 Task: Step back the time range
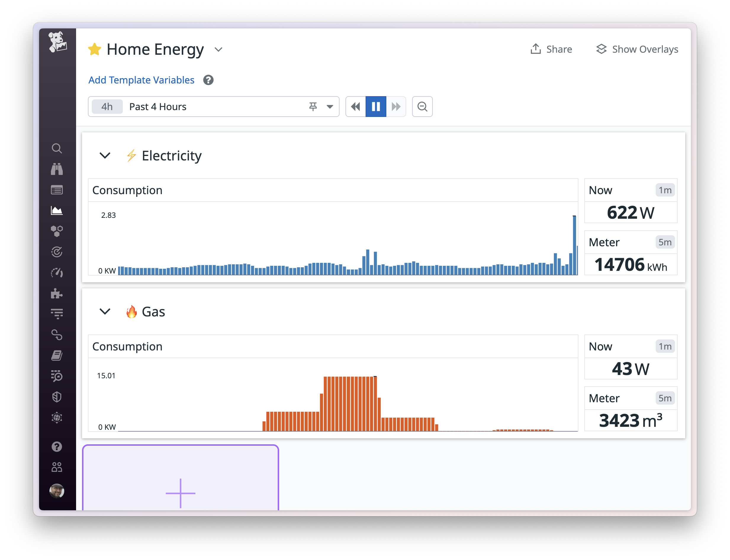click(x=356, y=107)
